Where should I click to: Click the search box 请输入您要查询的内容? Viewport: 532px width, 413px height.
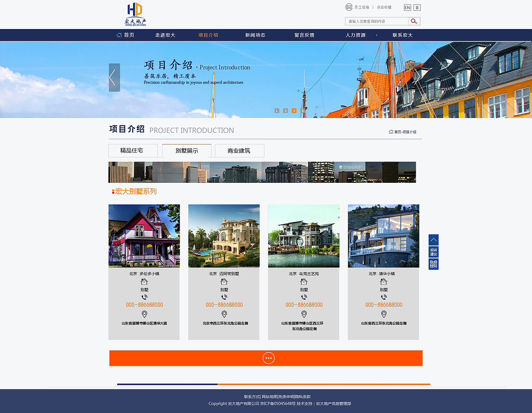click(377, 21)
